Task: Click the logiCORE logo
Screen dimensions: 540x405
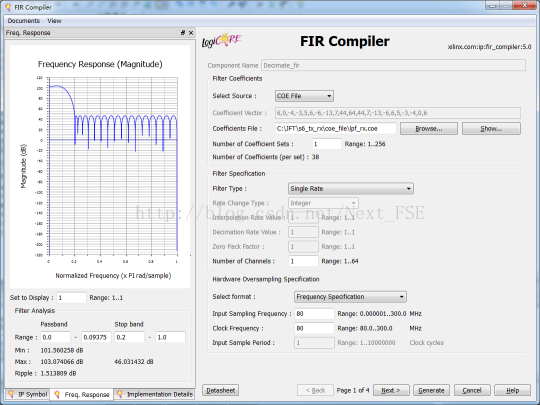Action: click(221, 40)
